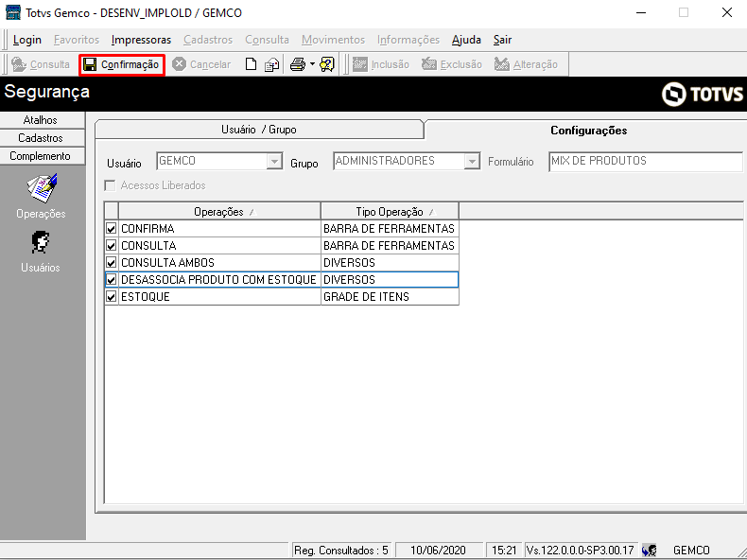Viewport: 747px width, 560px height.
Task: Click the Exclusão toolbar button
Action: (452, 64)
